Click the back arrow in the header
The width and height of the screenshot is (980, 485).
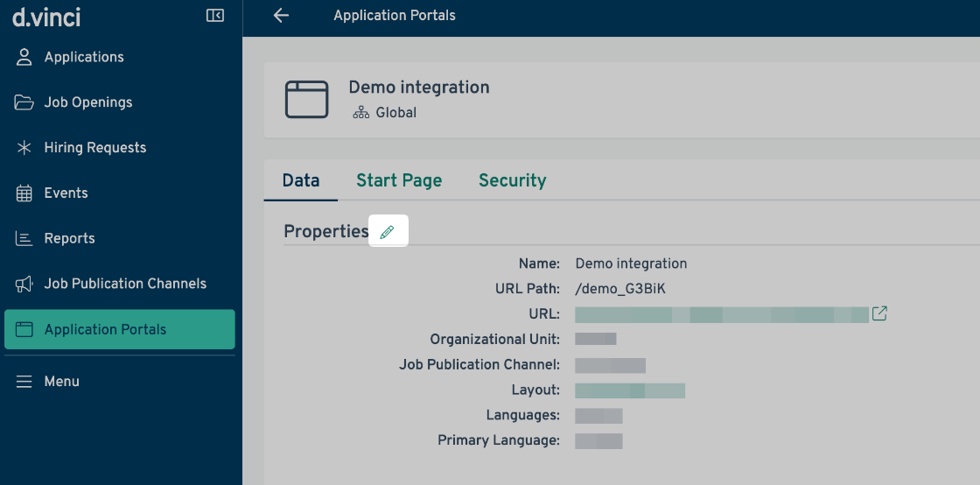(281, 16)
